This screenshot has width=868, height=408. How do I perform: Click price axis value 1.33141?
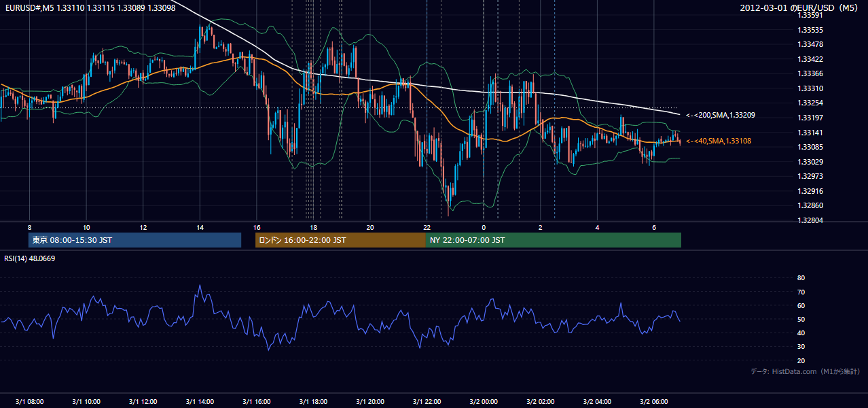point(810,133)
